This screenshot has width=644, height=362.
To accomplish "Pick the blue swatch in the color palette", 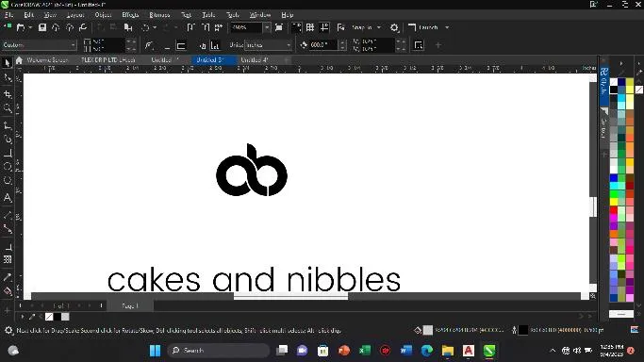I will tap(614, 178).
